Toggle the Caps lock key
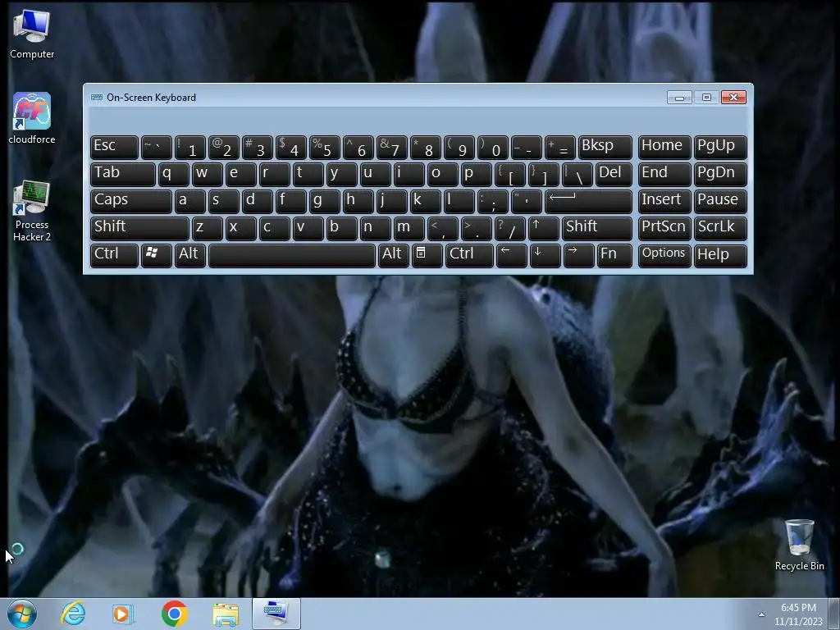This screenshot has width=840, height=630. [130, 201]
